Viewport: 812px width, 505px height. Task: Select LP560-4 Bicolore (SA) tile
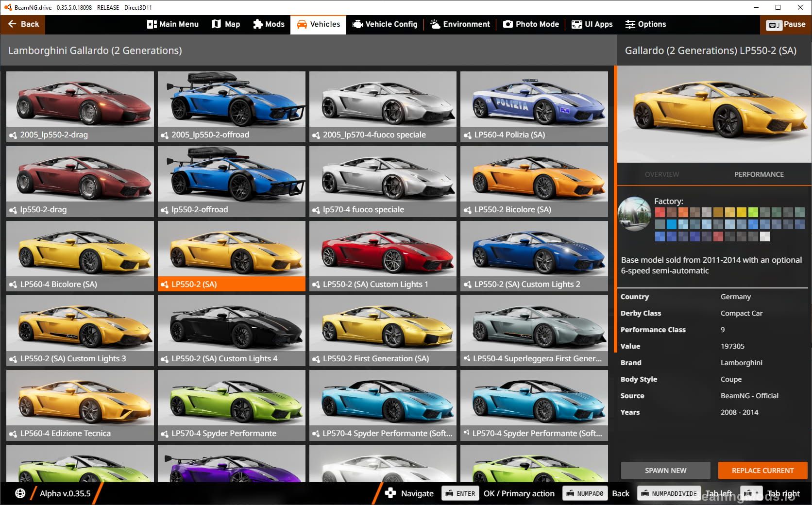point(80,256)
